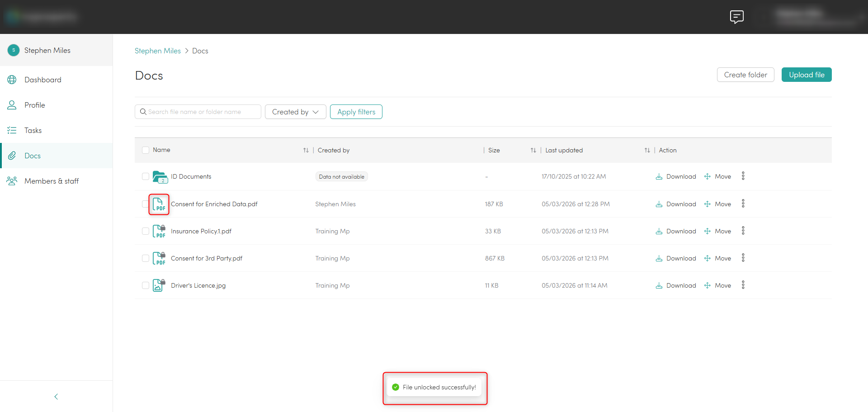Image resolution: width=868 pixels, height=412 pixels.
Task: Click move icon for ID Documents
Action: [708, 176]
